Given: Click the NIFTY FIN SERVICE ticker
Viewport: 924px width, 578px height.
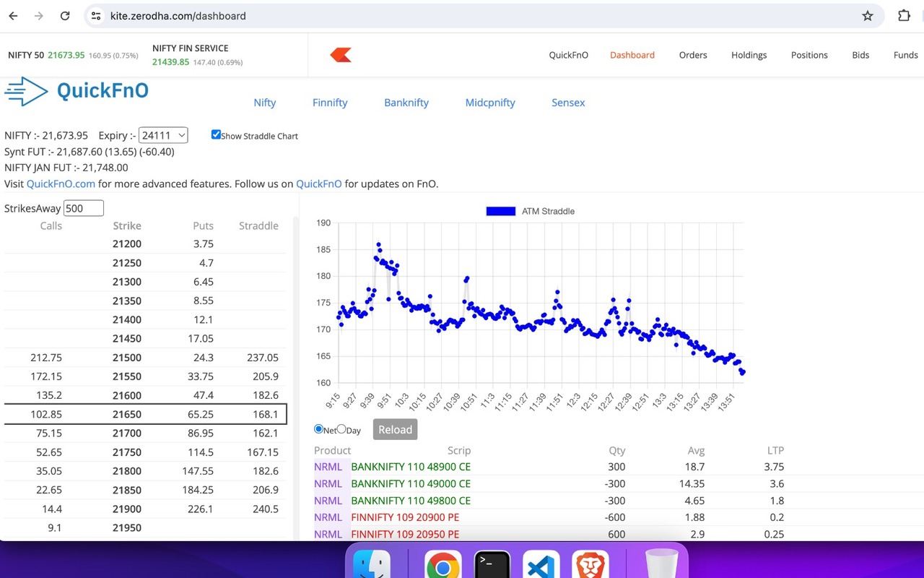Looking at the screenshot, I should click(x=197, y=55).
